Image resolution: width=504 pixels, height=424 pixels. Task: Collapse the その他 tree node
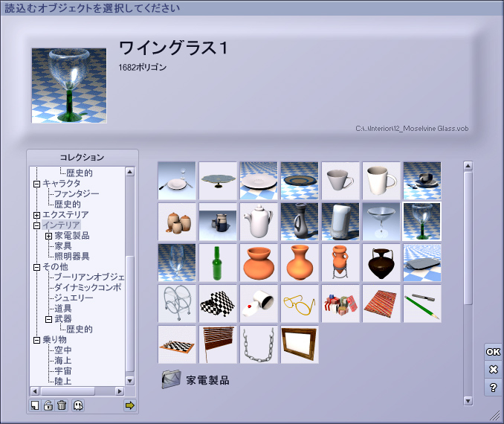point(36,267)
